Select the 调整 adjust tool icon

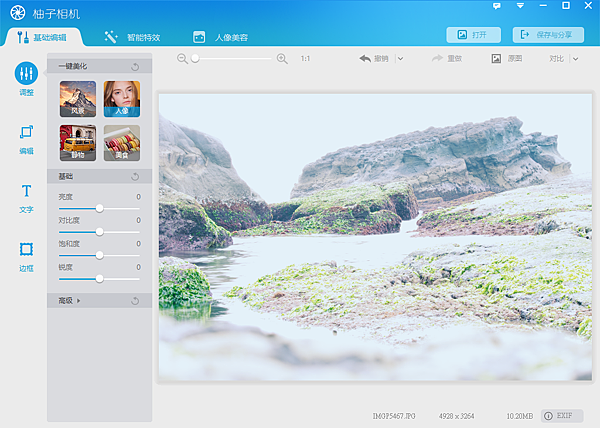26,73
